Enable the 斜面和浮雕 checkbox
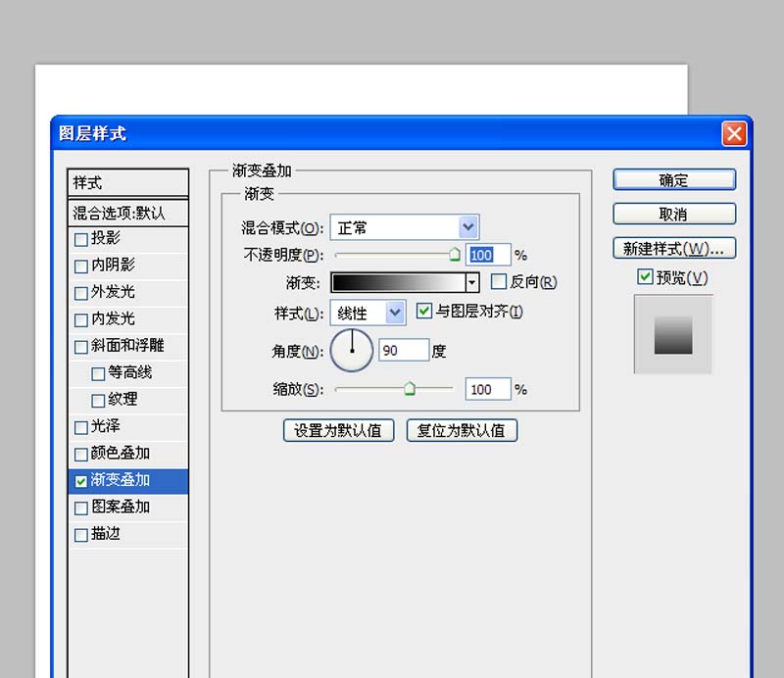This screenshot has height=678, width=784. pyautogui.click(x=81, y=347)
